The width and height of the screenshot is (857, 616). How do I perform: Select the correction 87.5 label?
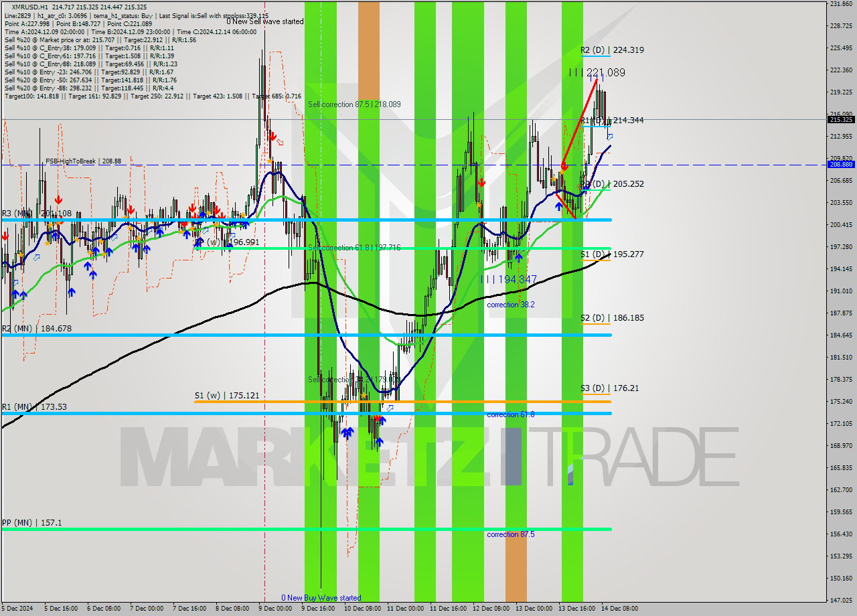(510, 534)
